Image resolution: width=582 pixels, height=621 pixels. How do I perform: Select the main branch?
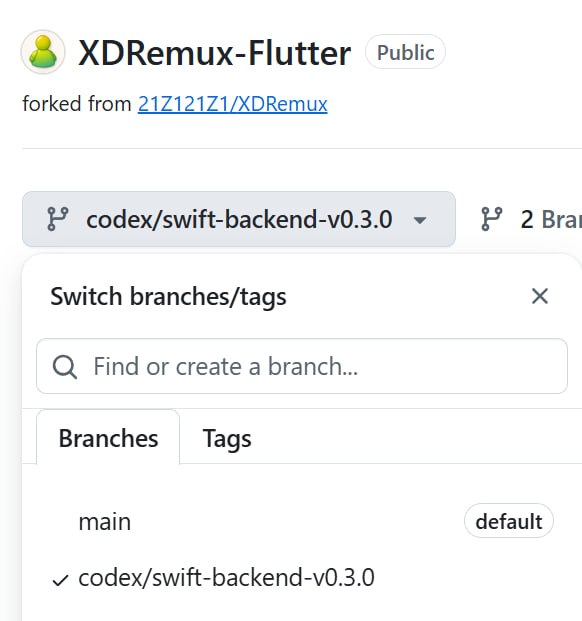pos(302,521)
